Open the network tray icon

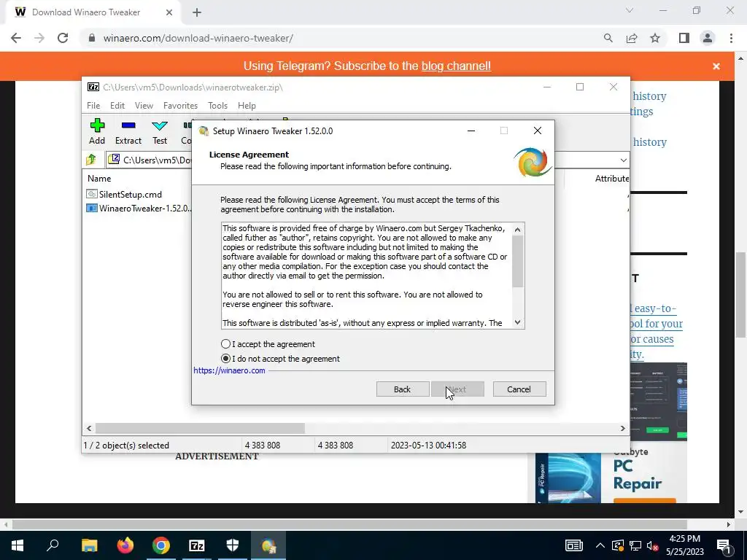[x=635, y=545]
